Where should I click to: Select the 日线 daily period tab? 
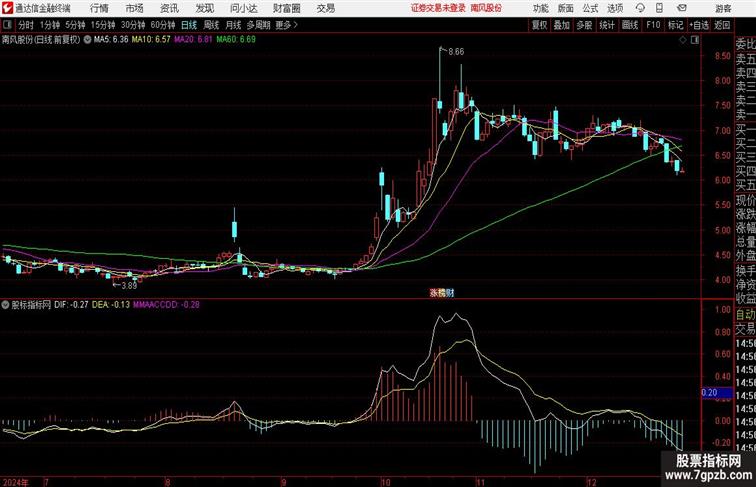click(x=189, y=25)
